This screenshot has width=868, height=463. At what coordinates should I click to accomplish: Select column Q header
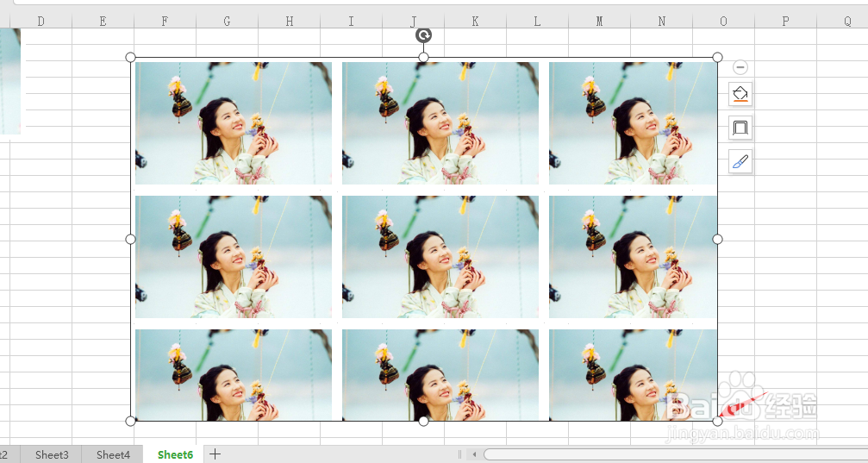click(842, 21)
